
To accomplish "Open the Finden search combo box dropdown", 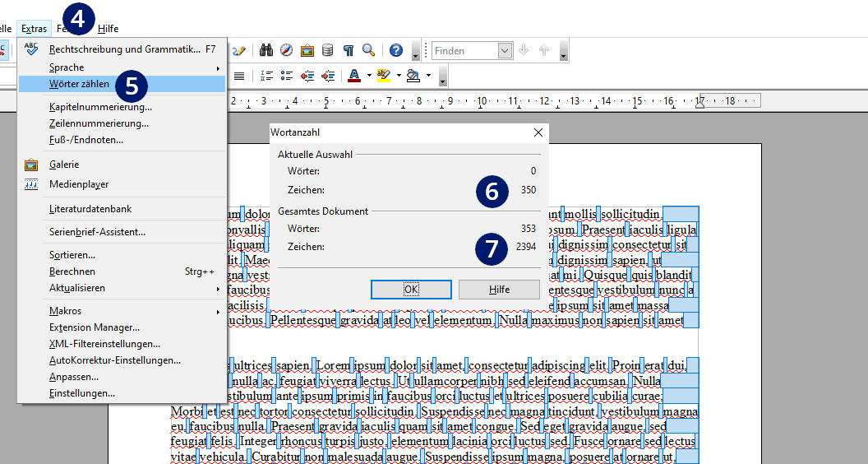I will 505,51.
